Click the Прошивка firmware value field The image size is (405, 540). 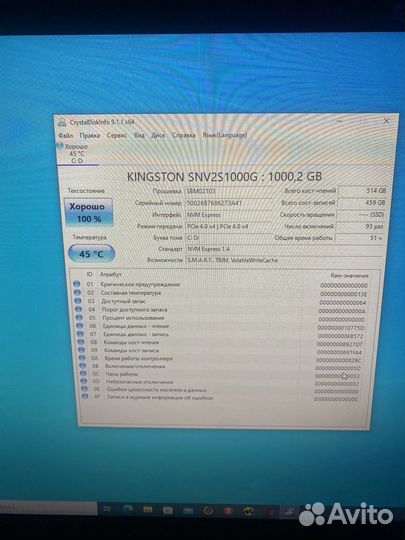pyautogui.click(x=229, y=191)
